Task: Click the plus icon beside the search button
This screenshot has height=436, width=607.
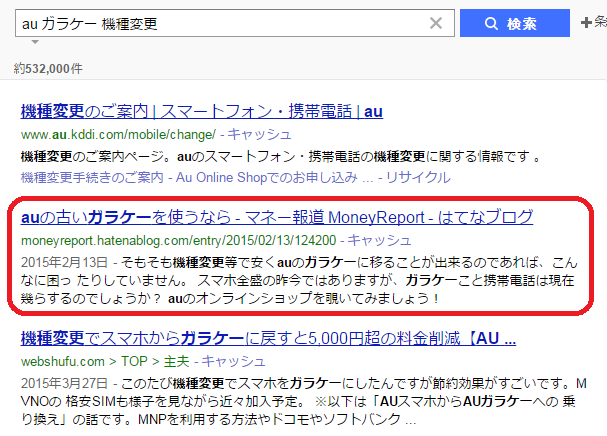Action: pyautogui.click(x=586, y=22)
